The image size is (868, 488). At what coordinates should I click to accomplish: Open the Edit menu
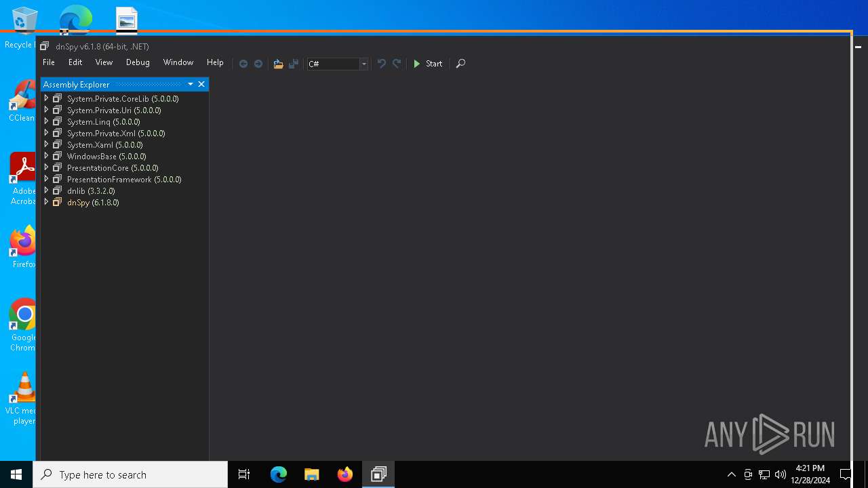(75, 62)
